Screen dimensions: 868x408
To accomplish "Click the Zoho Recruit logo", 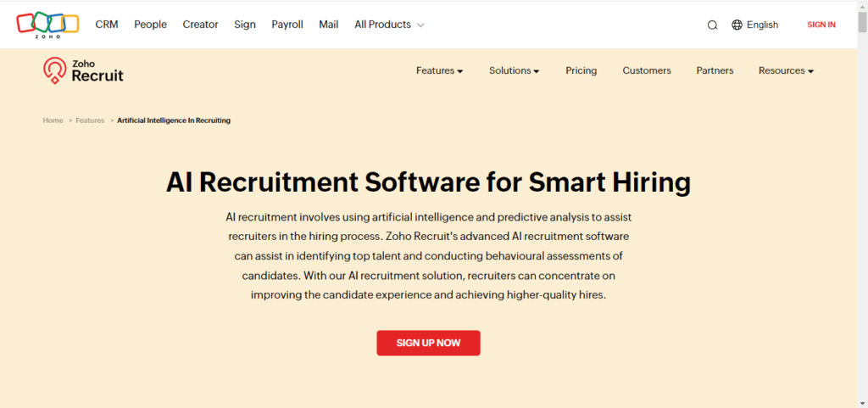I will (x=83, y=70).
